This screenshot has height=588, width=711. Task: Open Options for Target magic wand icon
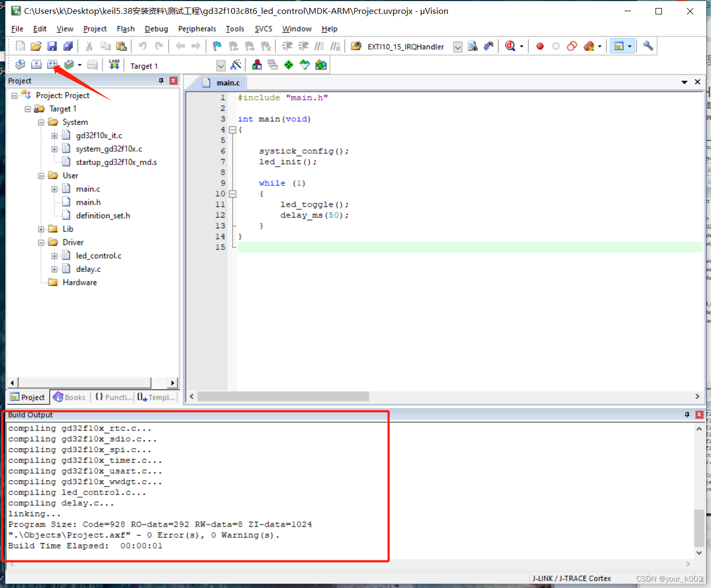point(235,65)
